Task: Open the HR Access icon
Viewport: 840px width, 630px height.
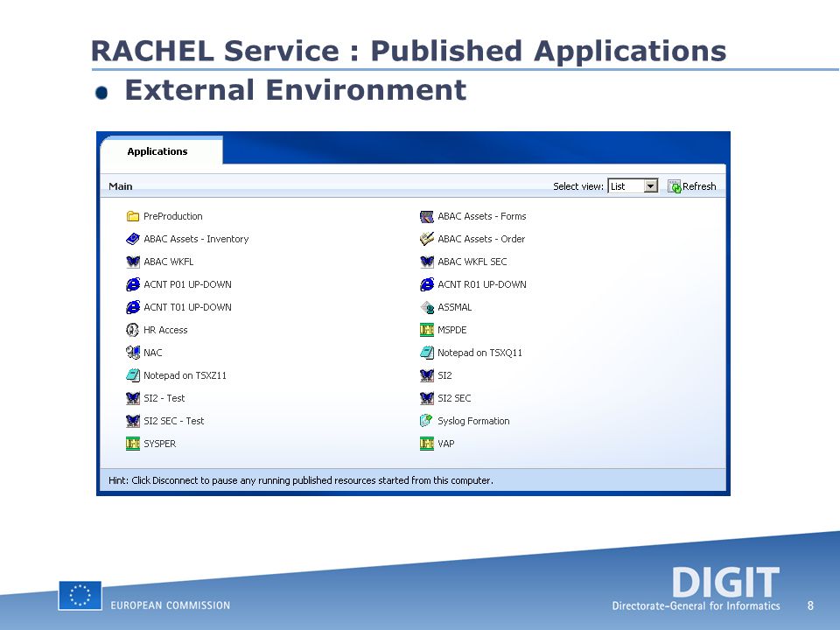Action: 133,330
